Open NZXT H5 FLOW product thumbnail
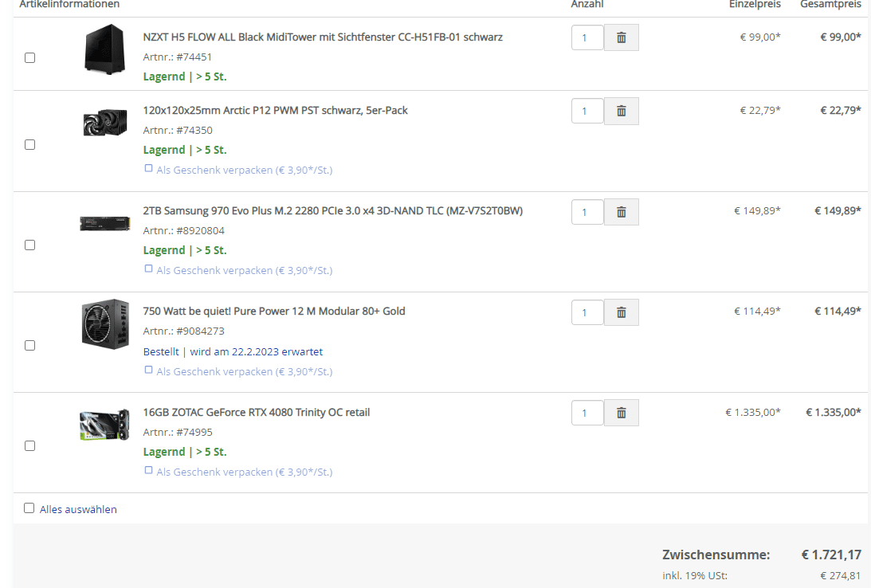Screen dimensions: 871x588 (105, 49)
